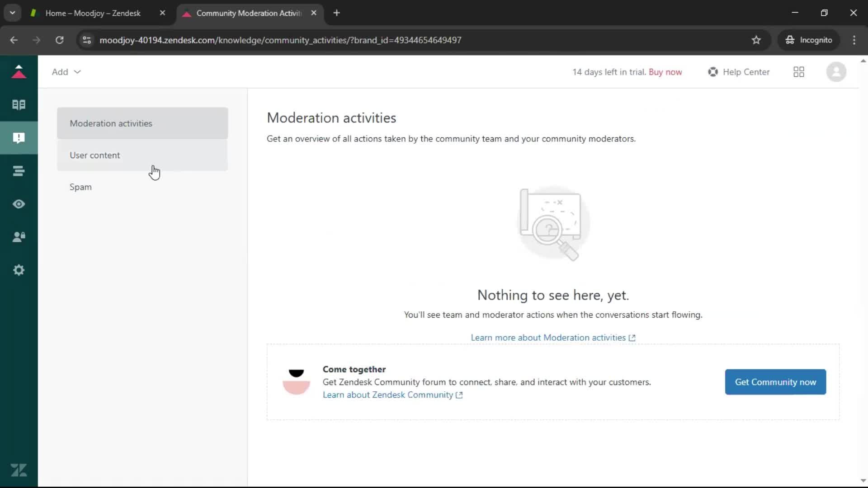Open the User content menu item
The width and height of the screenshot is (868, 488).
142,155
